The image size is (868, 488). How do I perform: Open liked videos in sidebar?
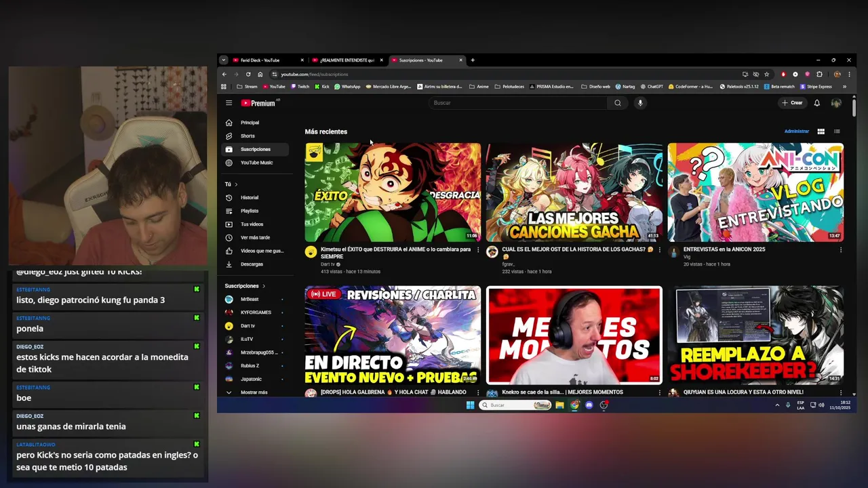256,251
